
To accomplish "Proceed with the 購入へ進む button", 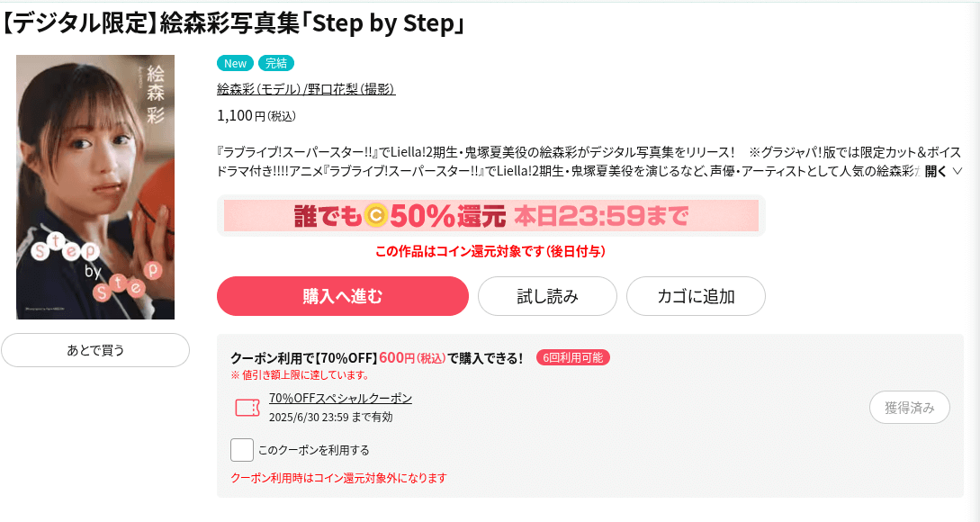I will pyautogui.click(x=343, y=296).
